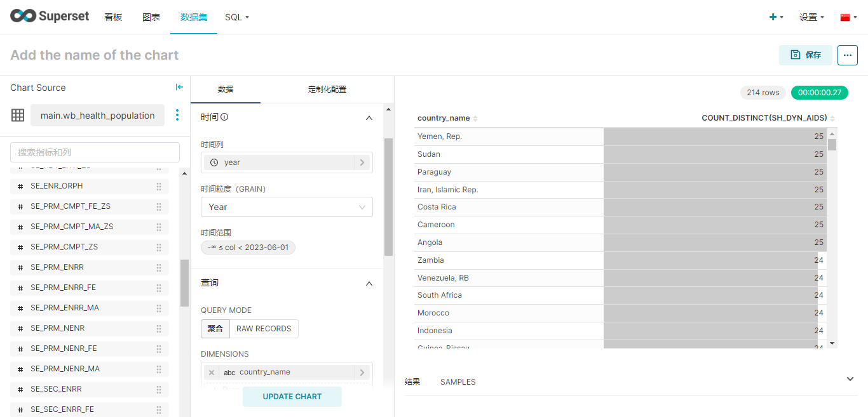
Task: Collapse the 查询 section
Action: pos(369,283)
